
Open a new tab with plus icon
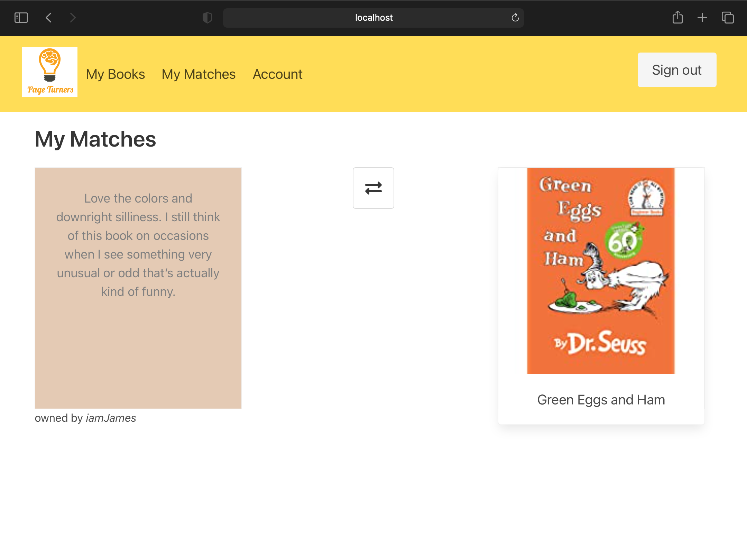click(702, 18)
